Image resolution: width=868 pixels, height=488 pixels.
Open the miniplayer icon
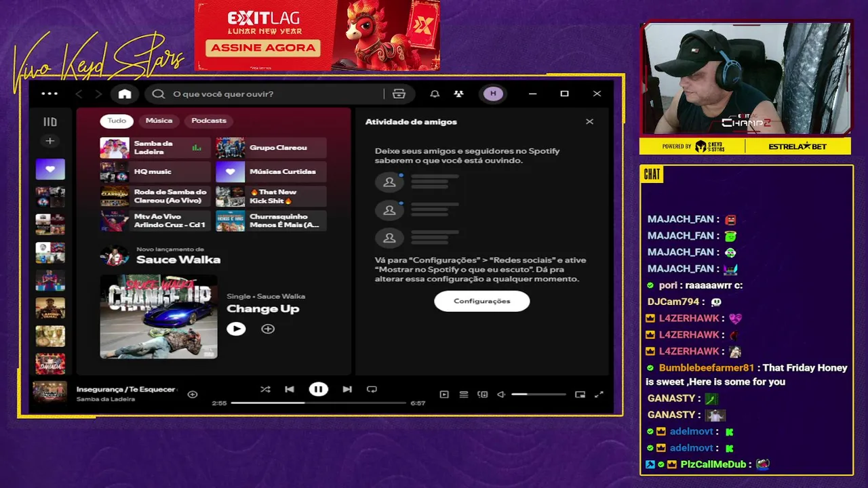[x=580, y=394]
